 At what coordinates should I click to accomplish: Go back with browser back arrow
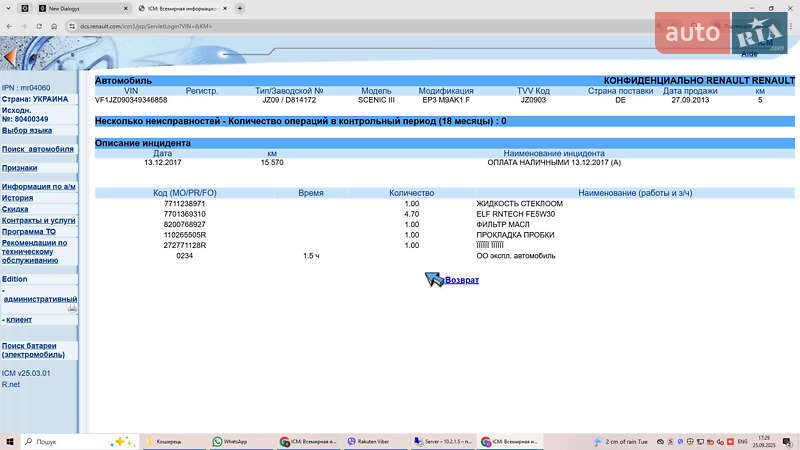(x=9, y=25)
